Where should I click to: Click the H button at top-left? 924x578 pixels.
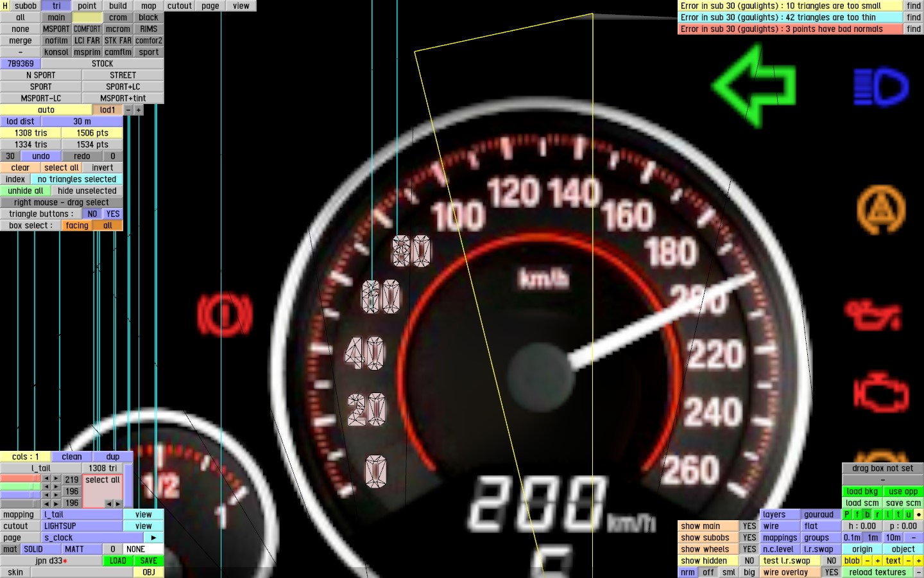click(5, 6)
